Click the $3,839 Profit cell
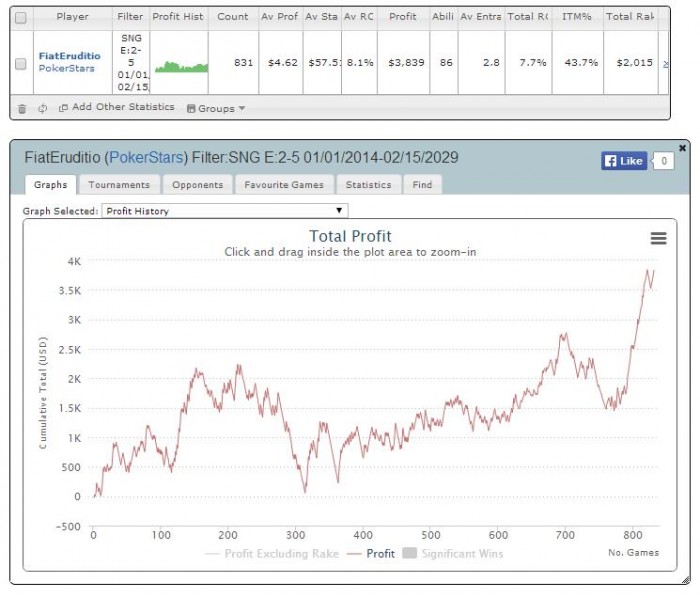This screenshot has width=700, height=598. click(x=404, y=62)
